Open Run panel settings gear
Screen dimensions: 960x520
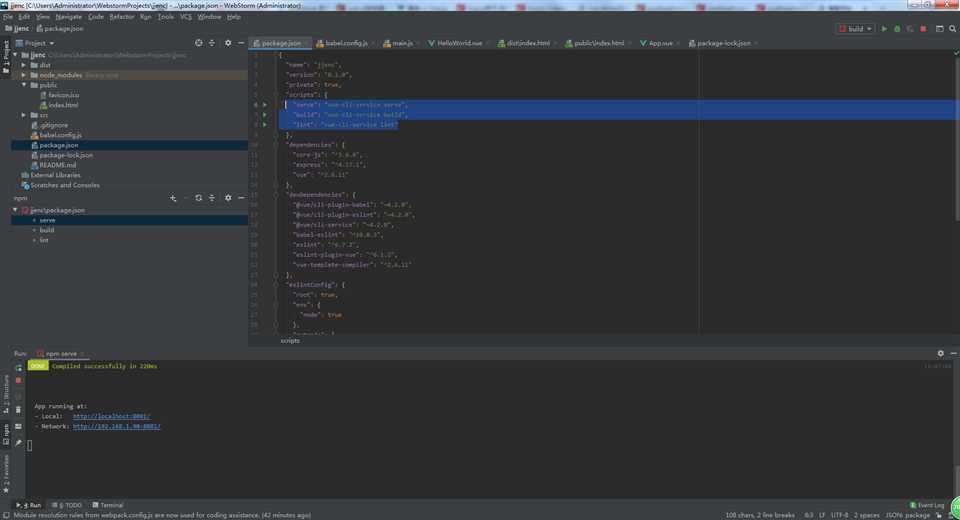940,353
